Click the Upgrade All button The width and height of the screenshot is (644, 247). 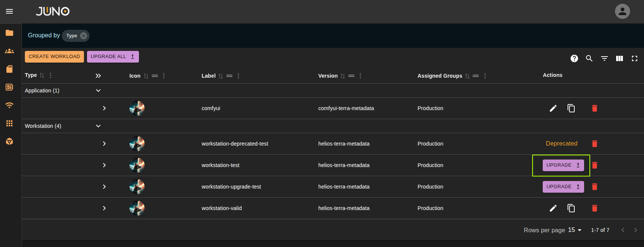coord(113,57)
